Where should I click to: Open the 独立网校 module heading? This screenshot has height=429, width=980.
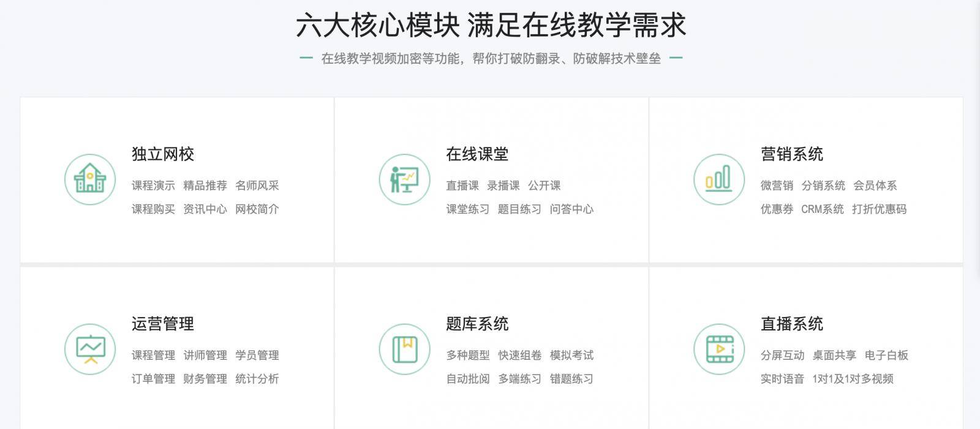tap(163, 154)
